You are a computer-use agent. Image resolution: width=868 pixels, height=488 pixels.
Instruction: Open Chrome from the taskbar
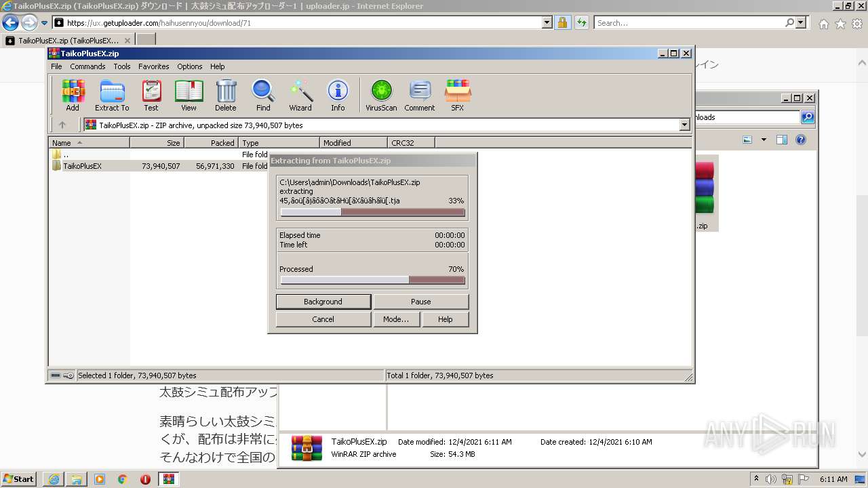pyautogui.click(x=122, y=479)
